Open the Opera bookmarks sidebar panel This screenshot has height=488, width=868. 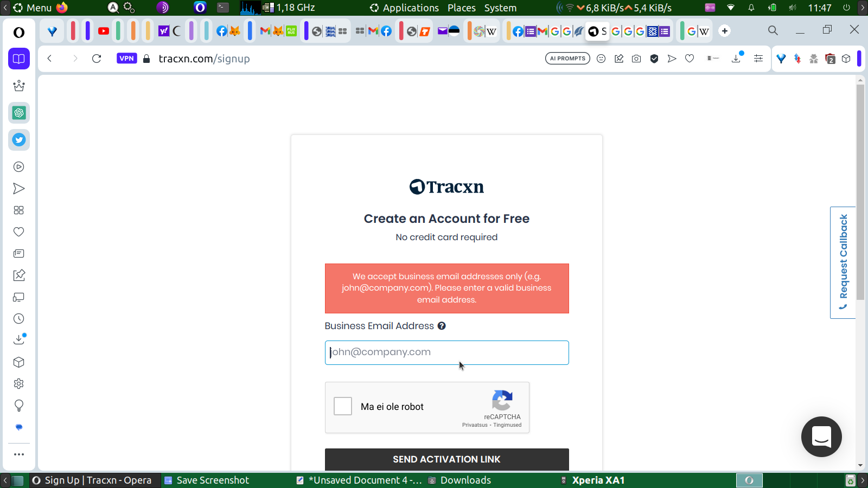click(19, 59)
